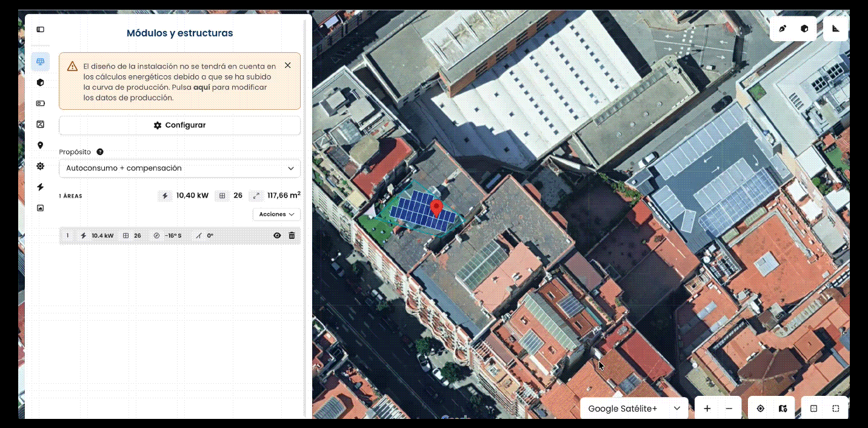Follow the 'aquí' link in warning
This screenshot has height=428, width=868.
[201, 87]
